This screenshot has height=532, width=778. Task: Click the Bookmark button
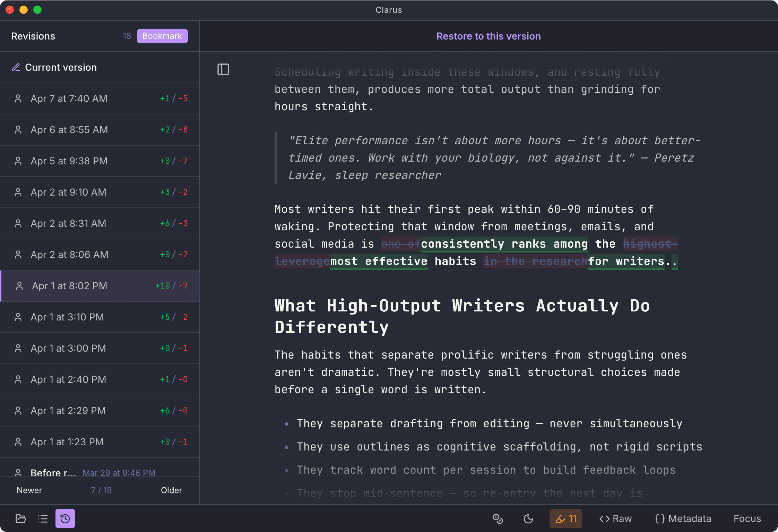click(x=162, y=36)
